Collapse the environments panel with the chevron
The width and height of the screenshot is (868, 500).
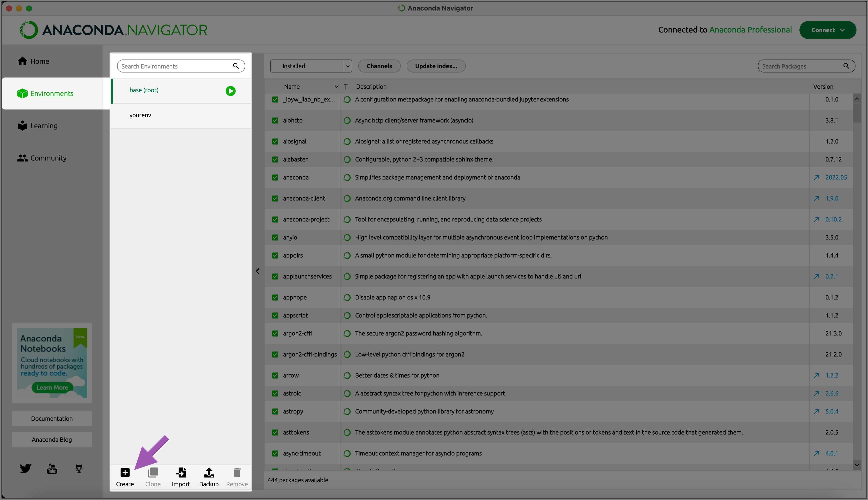tap(258, 271)
